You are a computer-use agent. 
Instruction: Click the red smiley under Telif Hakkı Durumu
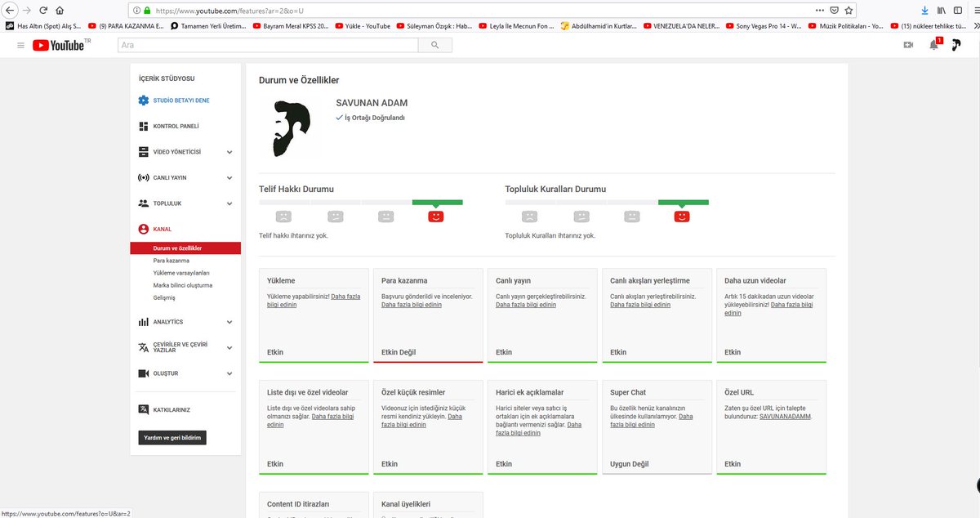[x=436, y=217]
